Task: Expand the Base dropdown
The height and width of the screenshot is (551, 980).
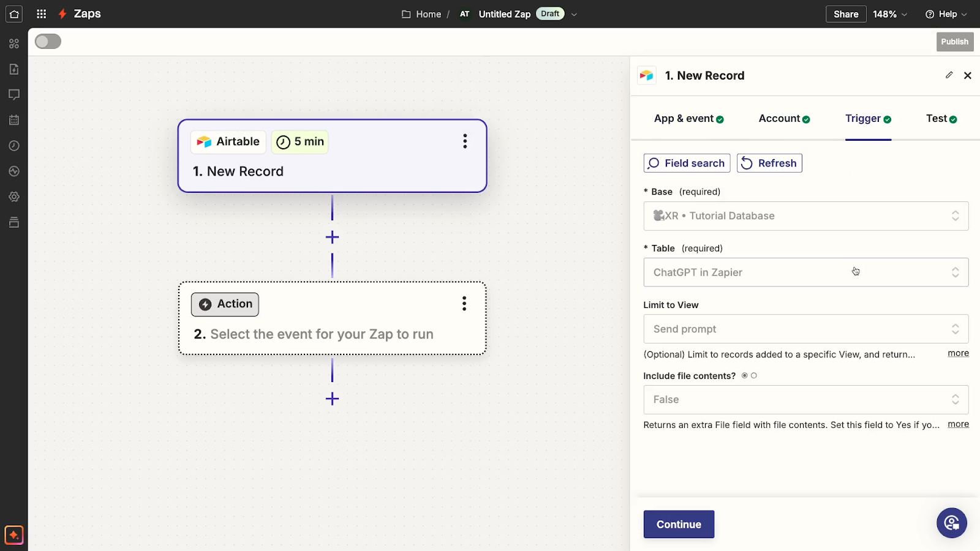Action: 806,216
